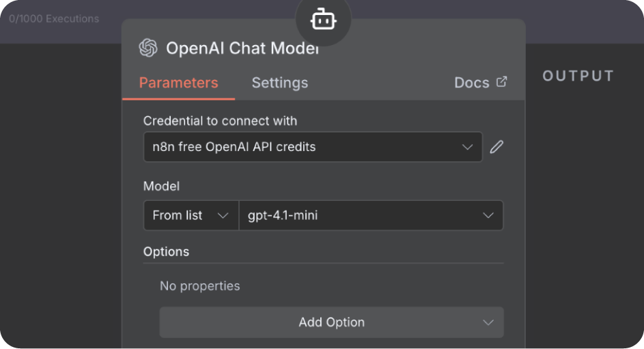Click the Docs external link icon
644x349 pixels.
pos(501,82)
